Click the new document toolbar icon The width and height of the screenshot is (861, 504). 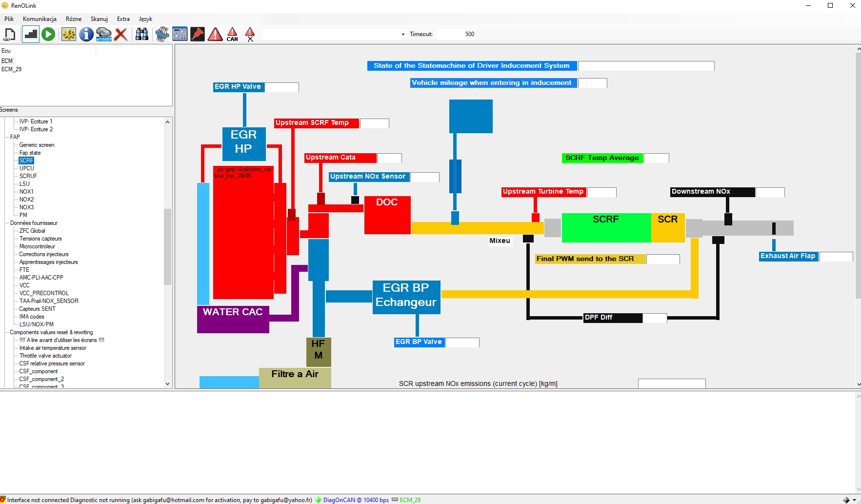click(10, 35)
